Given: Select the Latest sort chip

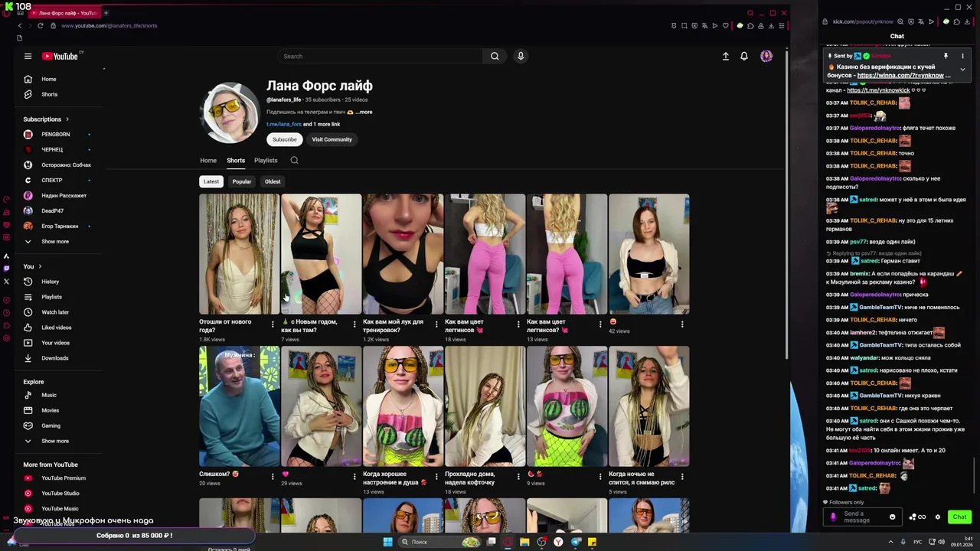Looking at the screenshot, I should (211, 181).
